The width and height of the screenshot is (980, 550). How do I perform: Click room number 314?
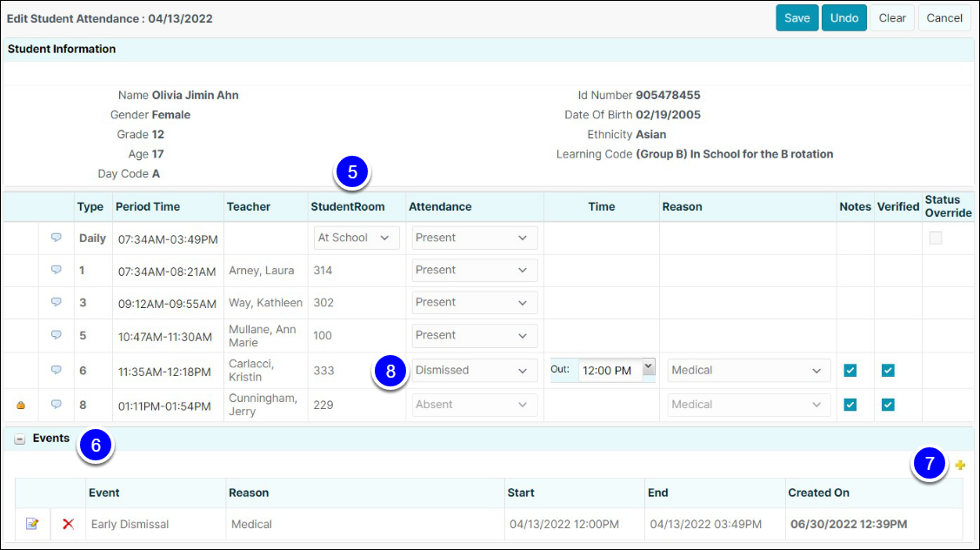coord(323,271)
